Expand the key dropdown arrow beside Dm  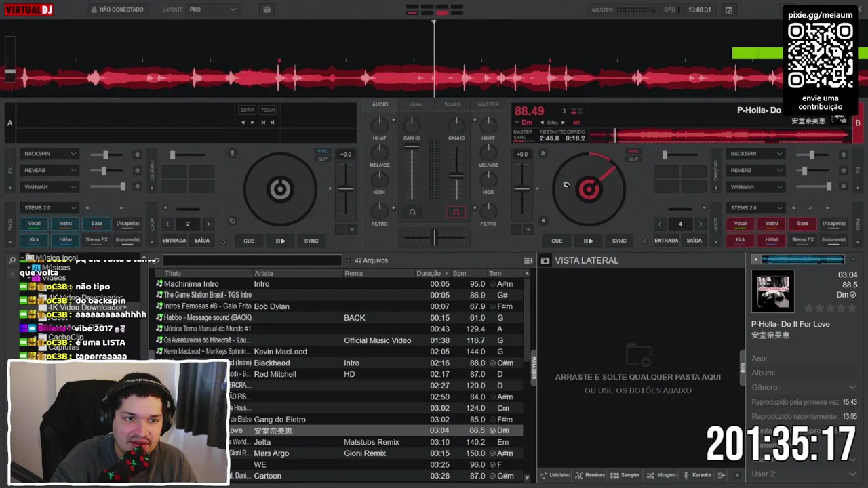pyautogui.click(x=517, y=123)
